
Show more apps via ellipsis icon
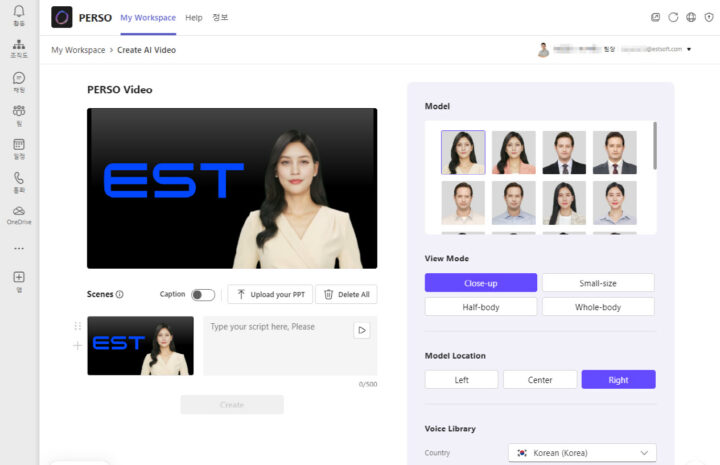point(19,248)
